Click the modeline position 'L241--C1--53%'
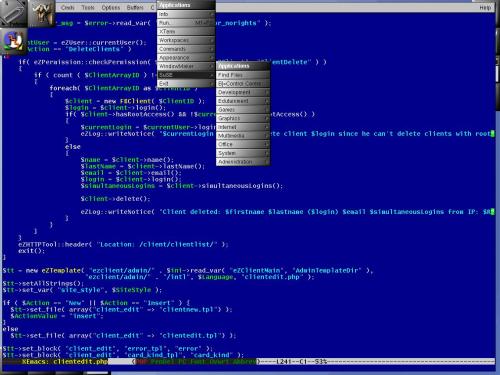 (302, 362)
